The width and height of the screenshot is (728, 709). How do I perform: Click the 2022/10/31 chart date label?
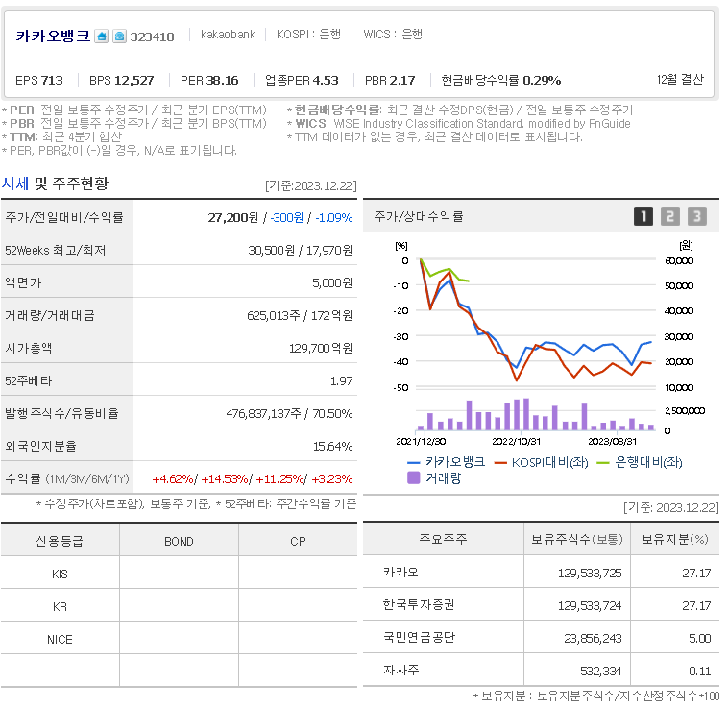tap(517, 442)
